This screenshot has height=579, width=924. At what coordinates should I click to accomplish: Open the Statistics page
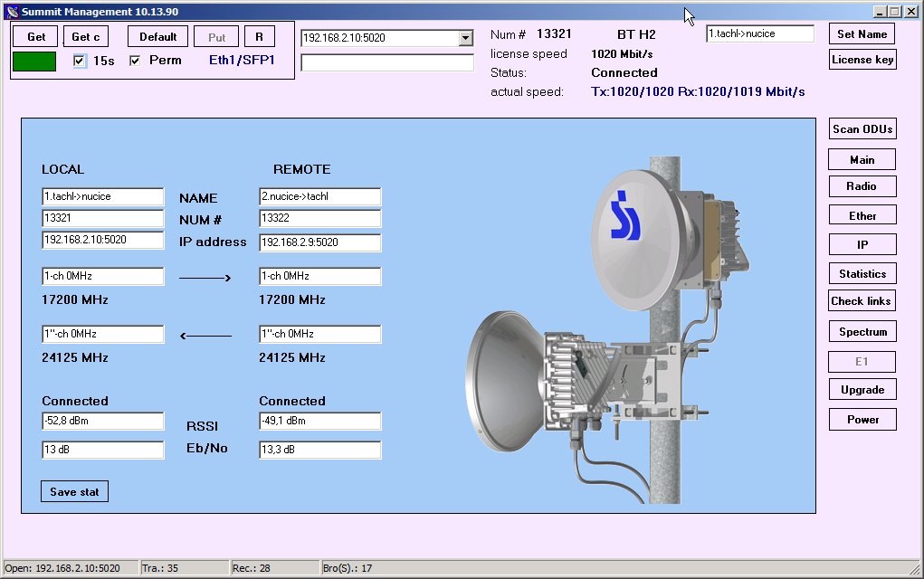click(862, 274)
